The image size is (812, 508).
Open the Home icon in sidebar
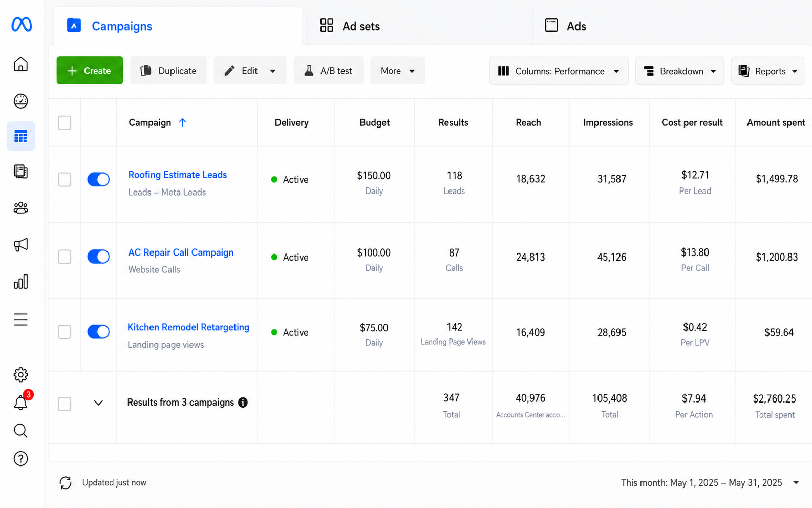pos(20,65)
